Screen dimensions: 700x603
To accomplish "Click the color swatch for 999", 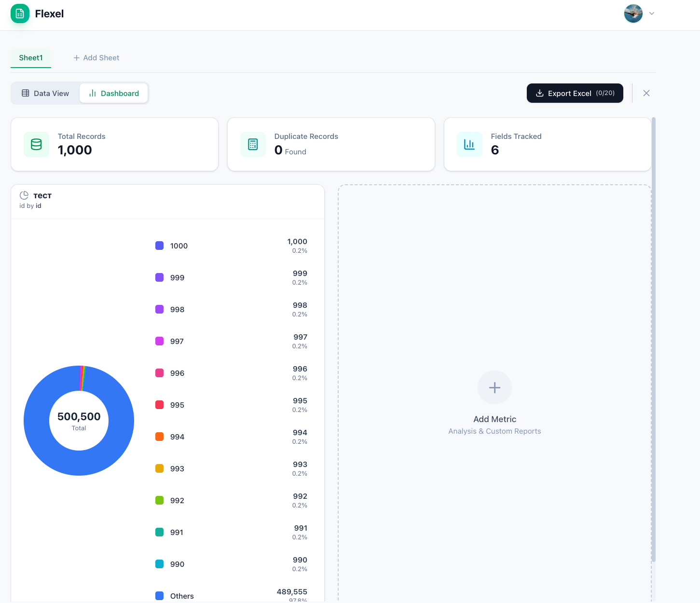I will pos(159,277).
